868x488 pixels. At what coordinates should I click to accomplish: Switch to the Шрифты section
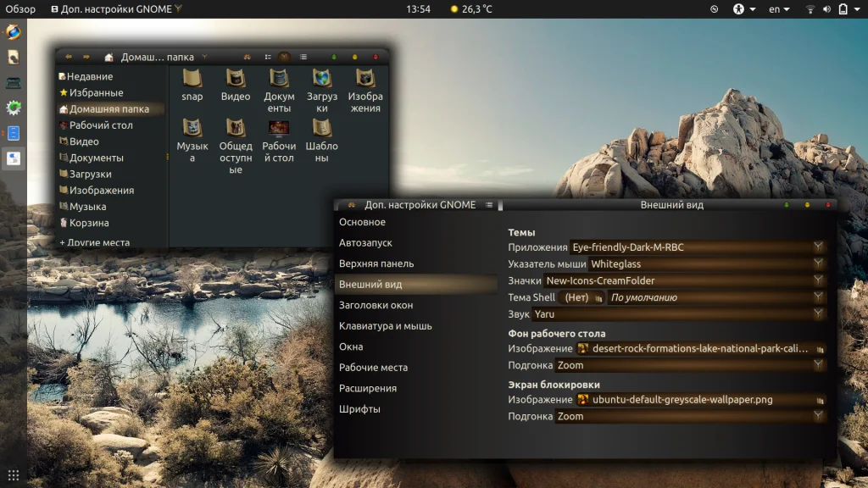click(x=359, y=409)
